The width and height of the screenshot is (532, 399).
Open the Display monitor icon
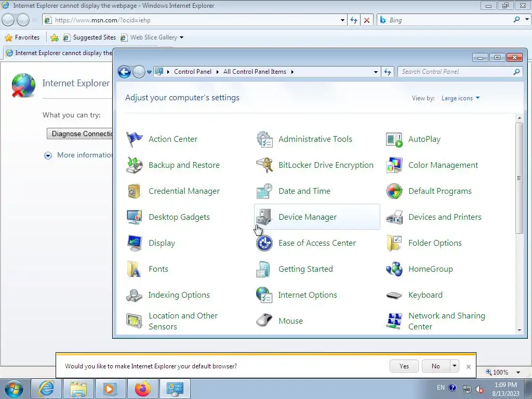point(135,243)
